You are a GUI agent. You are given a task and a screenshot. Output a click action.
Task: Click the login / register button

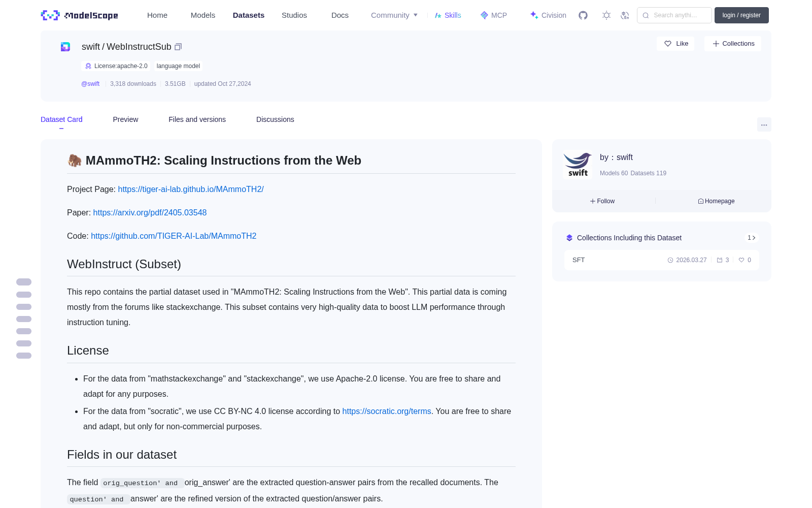click(x=741, y=15)
